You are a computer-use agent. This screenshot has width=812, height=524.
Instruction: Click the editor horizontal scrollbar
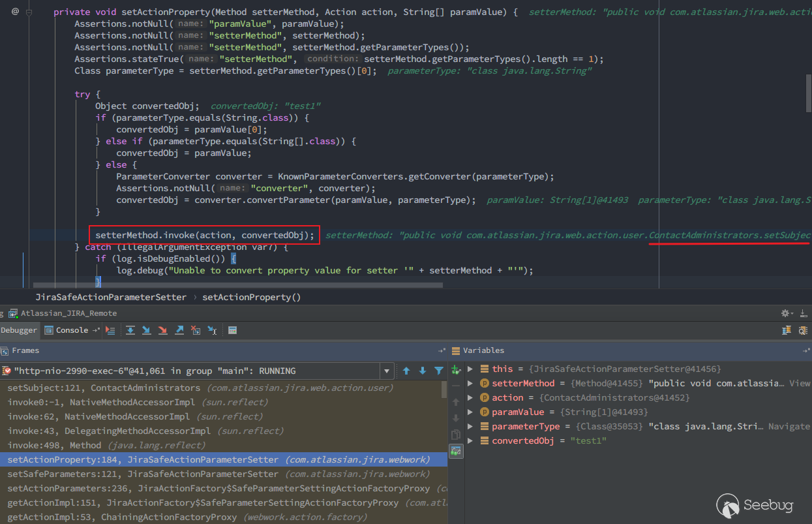click(x=237, y=285)
